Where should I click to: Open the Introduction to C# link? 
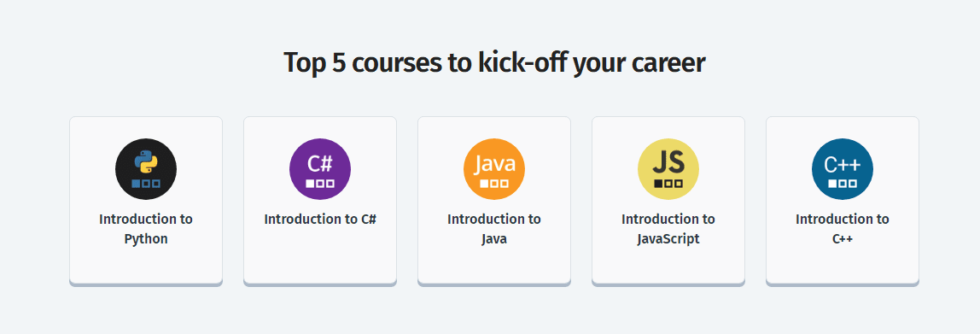tap(320, 220)
